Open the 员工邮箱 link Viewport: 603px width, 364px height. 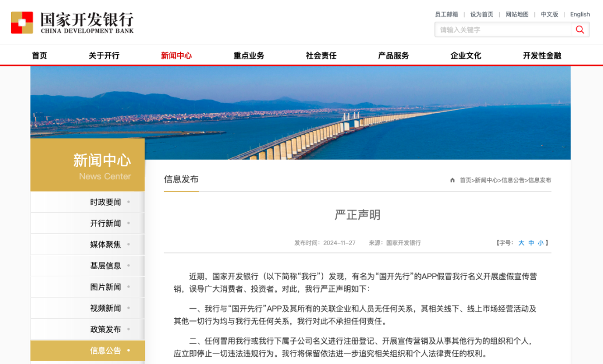446,15
